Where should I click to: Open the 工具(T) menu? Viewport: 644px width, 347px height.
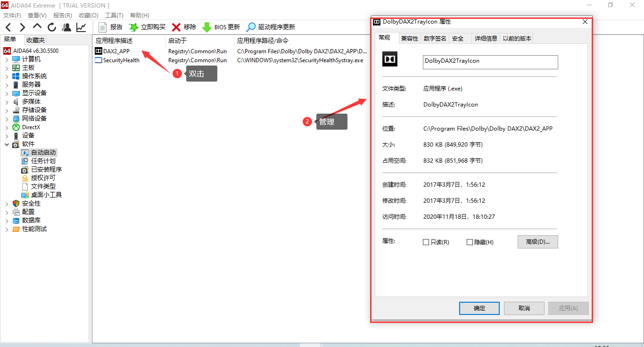coord(114,16)
